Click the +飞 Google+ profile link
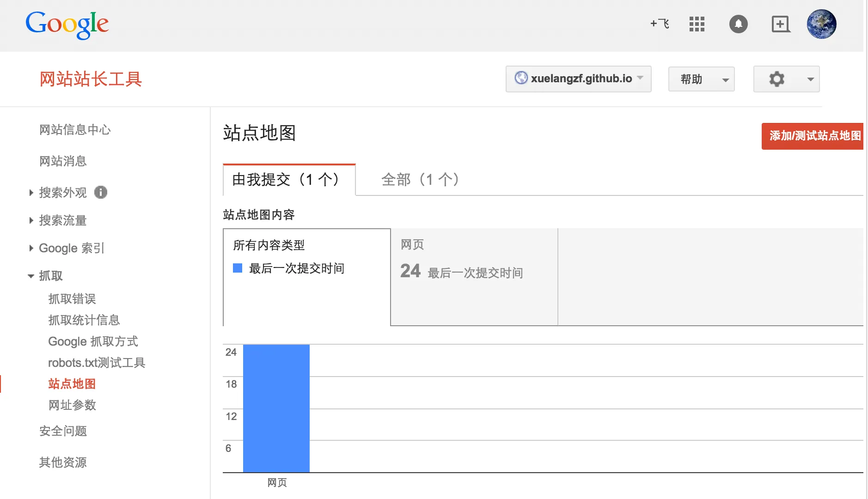This screenshot has width=868, height=499. point(660,24)
